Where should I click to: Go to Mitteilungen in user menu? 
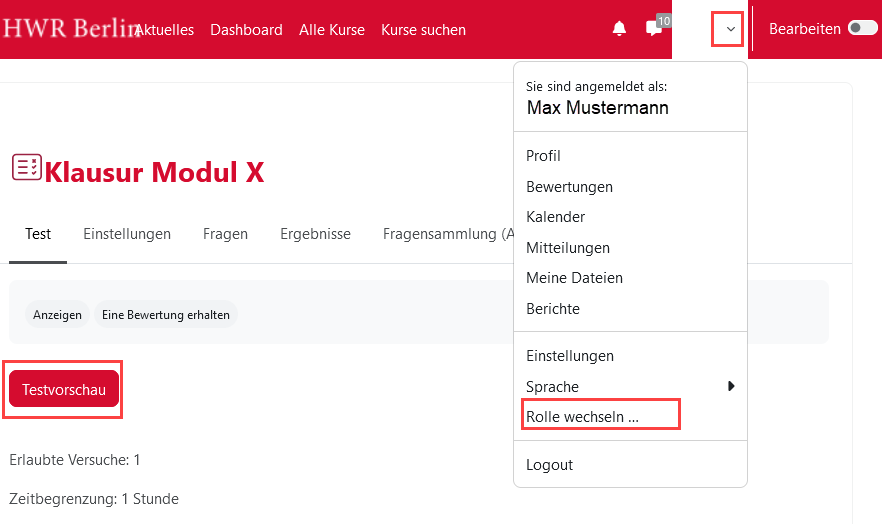point(567,248)
